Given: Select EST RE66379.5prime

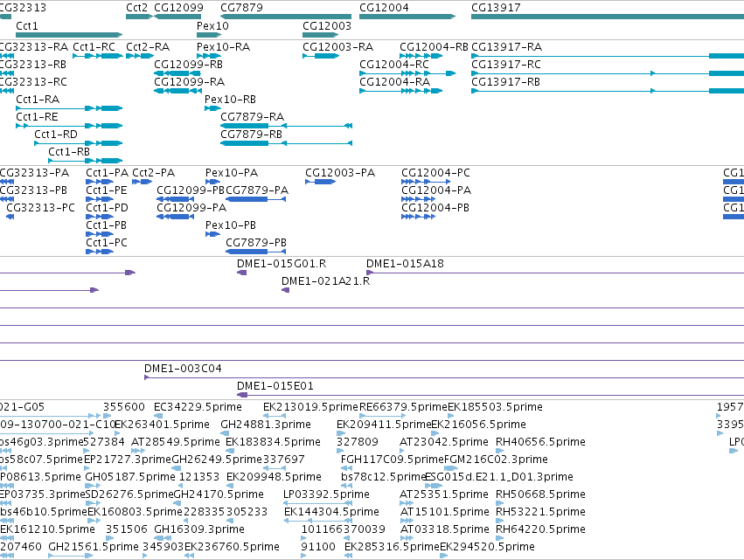Looking at the screenshot, I should [x=382, y=416].
